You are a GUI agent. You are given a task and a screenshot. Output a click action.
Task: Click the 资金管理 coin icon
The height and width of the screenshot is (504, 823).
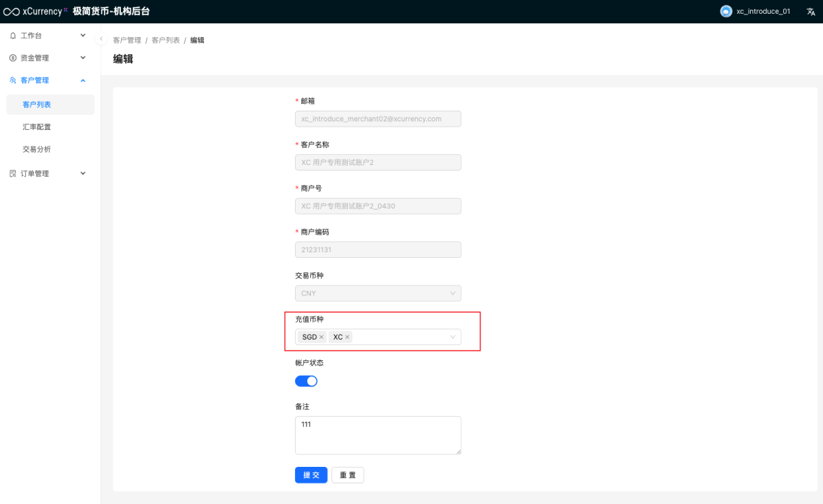point(12,58)
